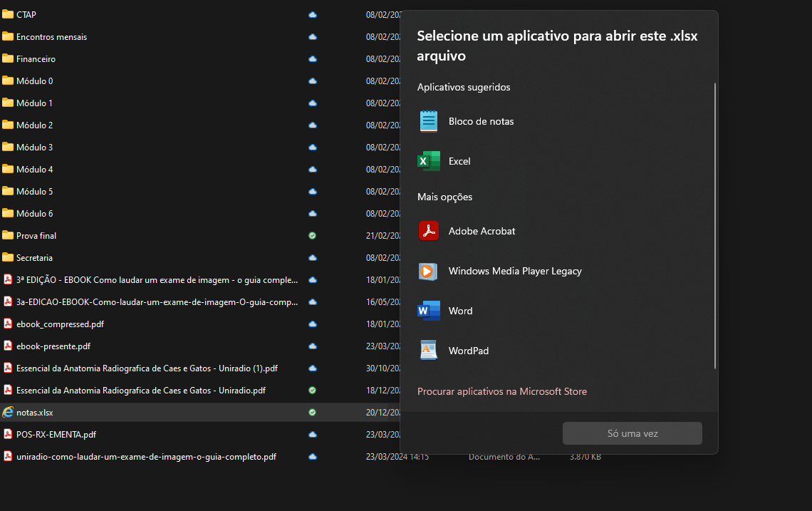812x511 pixels.
Task: Click the app list scrollbar in dialog
Action: pyautogui.click(x=715, y=225)
